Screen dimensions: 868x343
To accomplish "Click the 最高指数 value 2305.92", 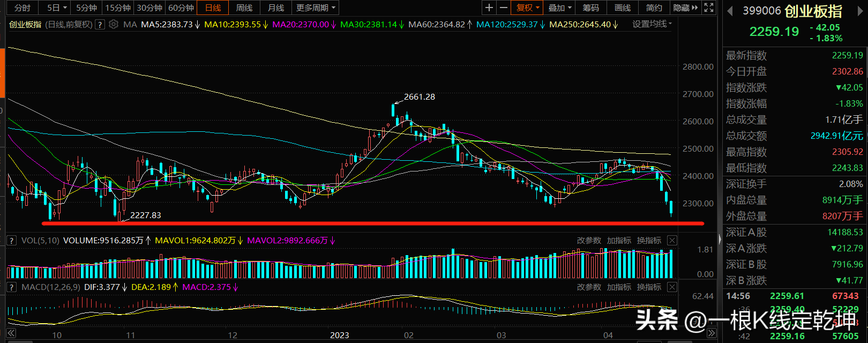I will click(x=847, y=152).
